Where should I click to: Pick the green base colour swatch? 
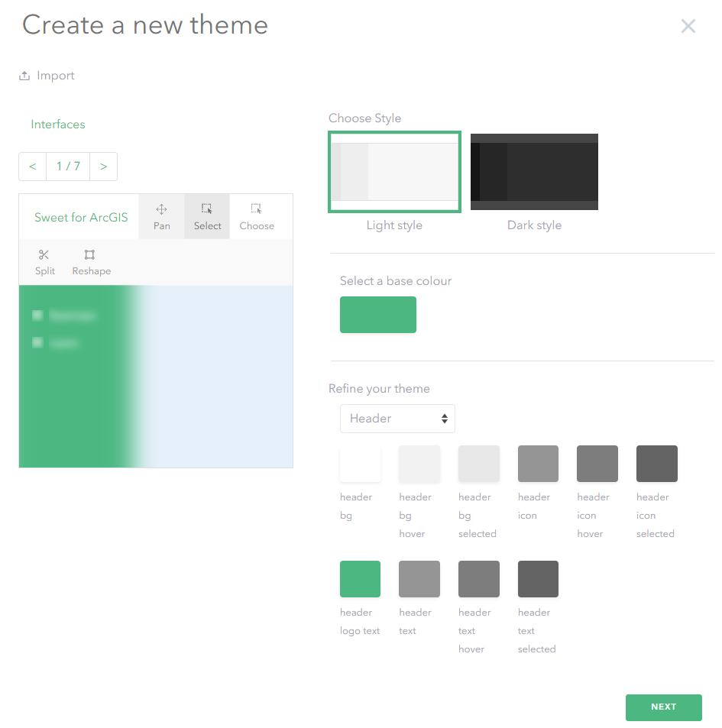point(378,315)
